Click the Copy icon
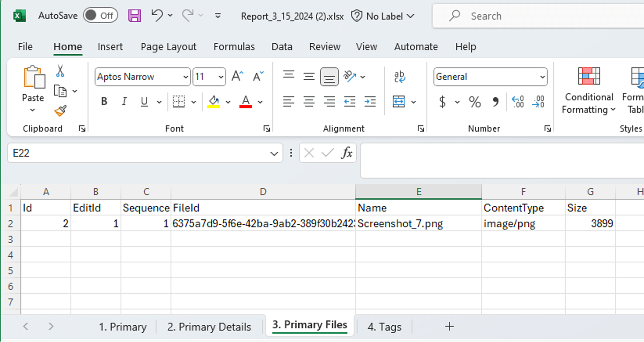This screenshot has width=644, height=342. [60, 91]
